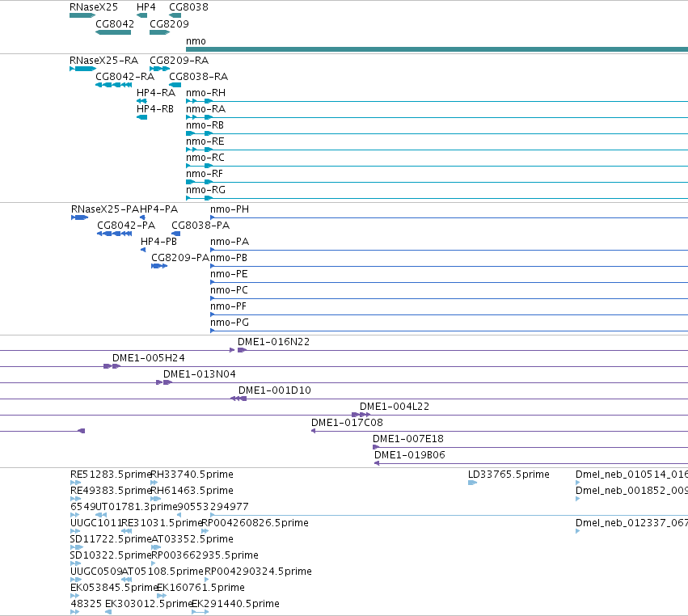Select the RH61463.5prime EST label
The image size is (688, 616).
[192, 491]
